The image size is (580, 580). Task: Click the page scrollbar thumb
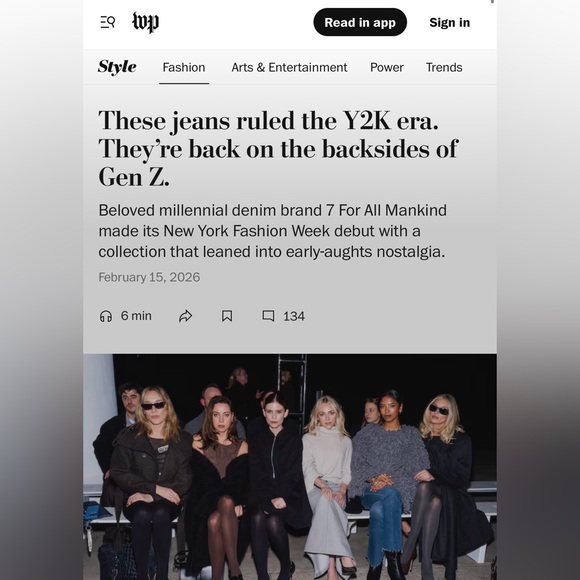point(492,1)
